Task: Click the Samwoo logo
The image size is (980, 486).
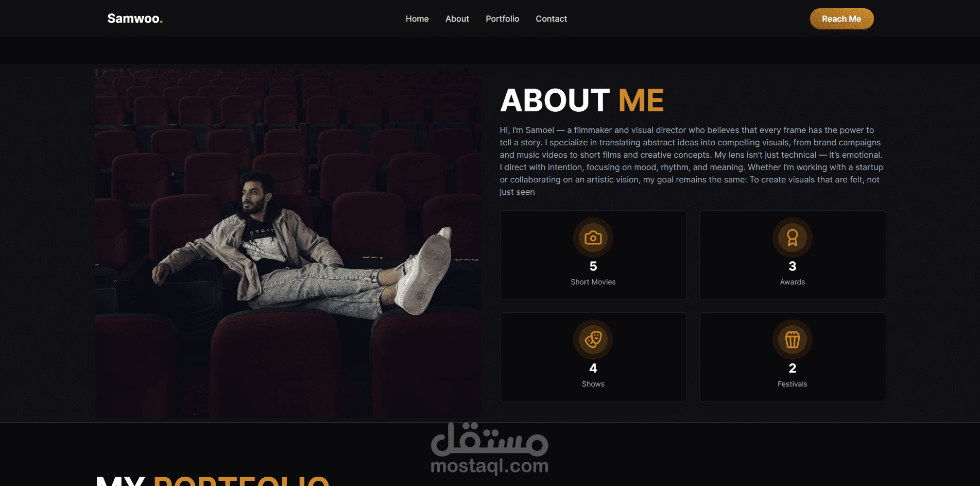Action: point(135,19)
